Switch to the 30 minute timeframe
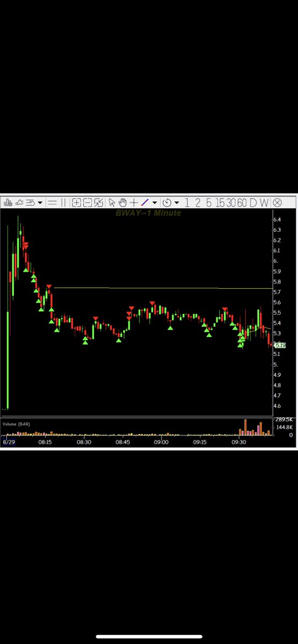 (231, 202)
